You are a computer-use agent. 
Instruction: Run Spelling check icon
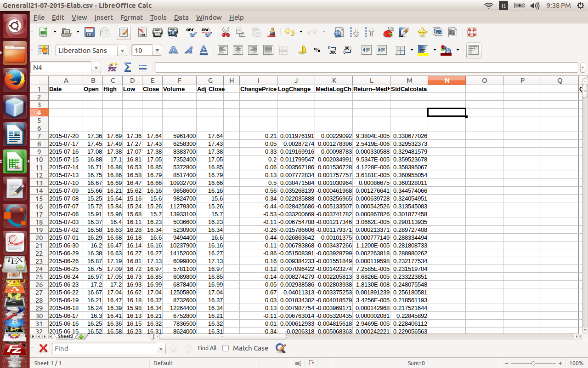click(x=192, y=32)
